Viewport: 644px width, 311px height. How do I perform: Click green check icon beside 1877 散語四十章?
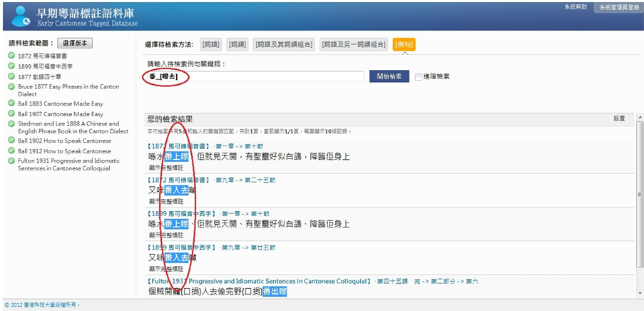click(x=11, y=76)
